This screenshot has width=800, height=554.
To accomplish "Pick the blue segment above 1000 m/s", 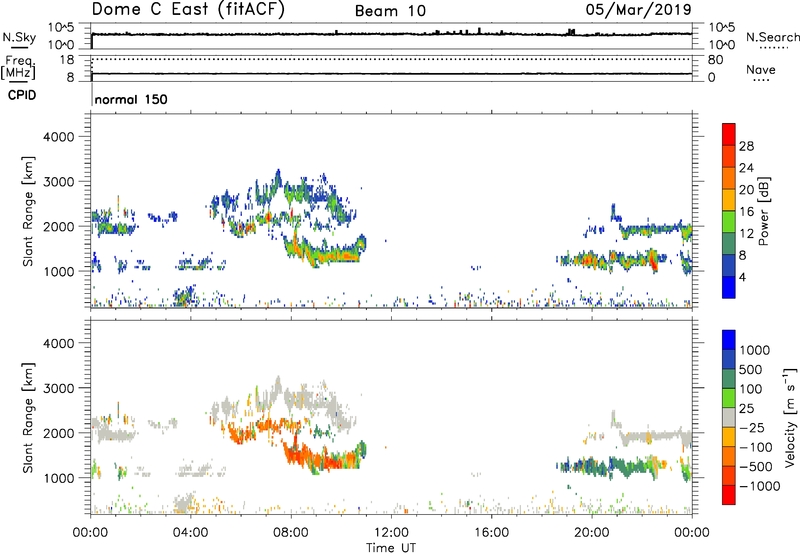I will click(x=729, y=340).
